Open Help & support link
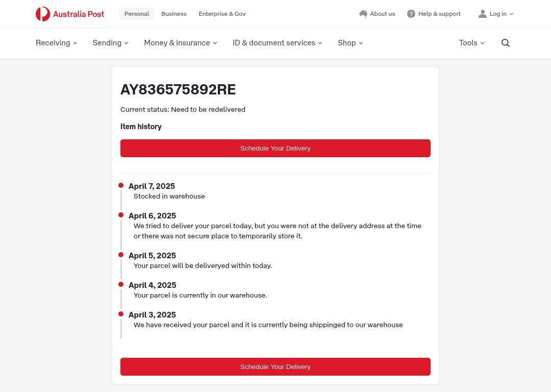 pos(439,14)
